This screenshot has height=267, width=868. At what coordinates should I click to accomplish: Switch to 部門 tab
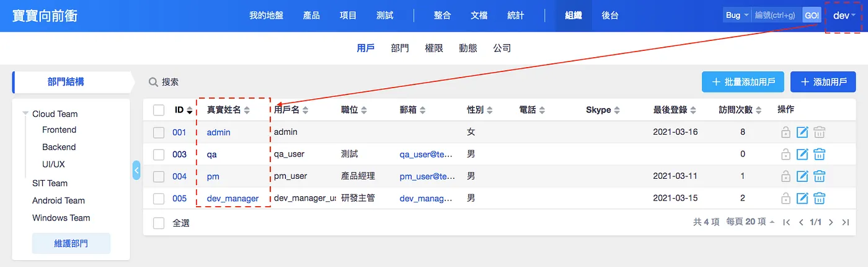[x=400, y=48]
